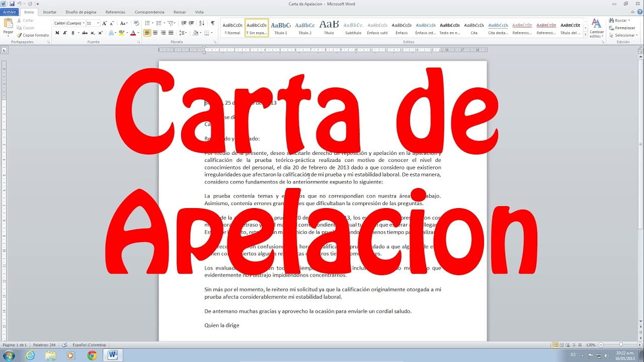Click the Reemplazar button
Screen dimensions: 644x362
point(624,28)
